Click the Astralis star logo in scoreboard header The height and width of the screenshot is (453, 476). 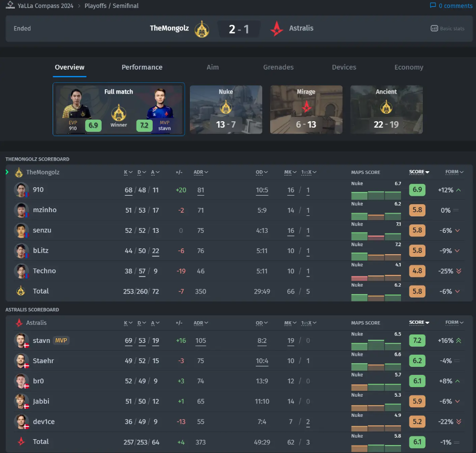point(19,323)
